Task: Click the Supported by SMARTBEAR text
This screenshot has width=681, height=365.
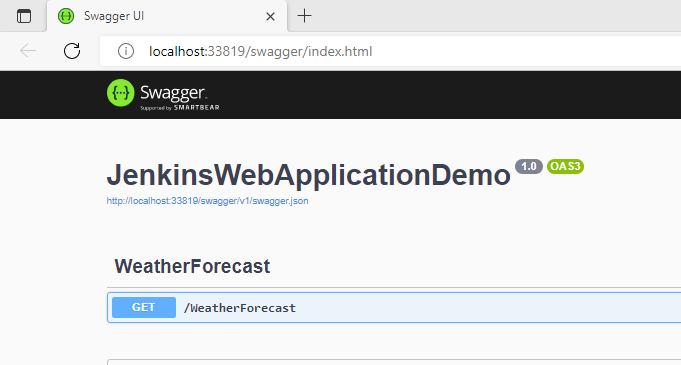Action: pyautogui.click(x=180, y=108)
